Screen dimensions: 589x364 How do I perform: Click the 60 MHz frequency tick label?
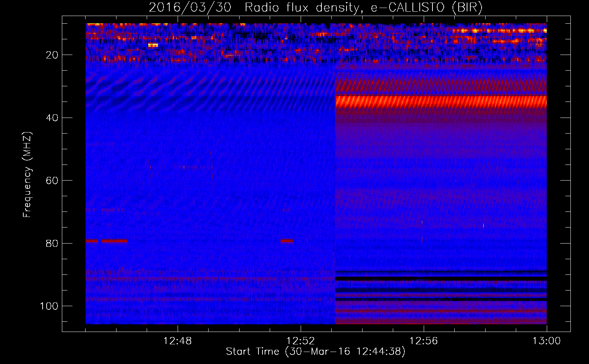coord(52,181)
